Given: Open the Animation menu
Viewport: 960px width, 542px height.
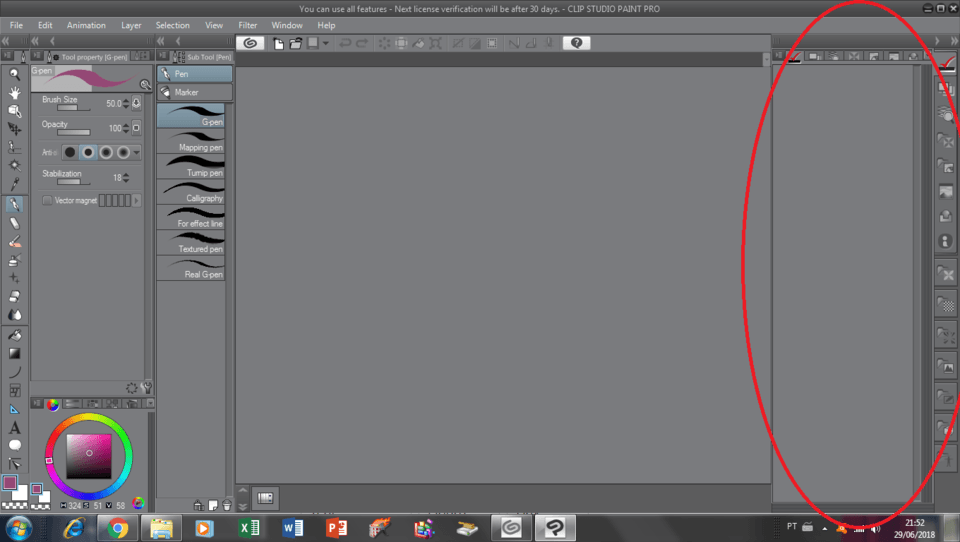Looking at the screenshot, I should (86, 25).
